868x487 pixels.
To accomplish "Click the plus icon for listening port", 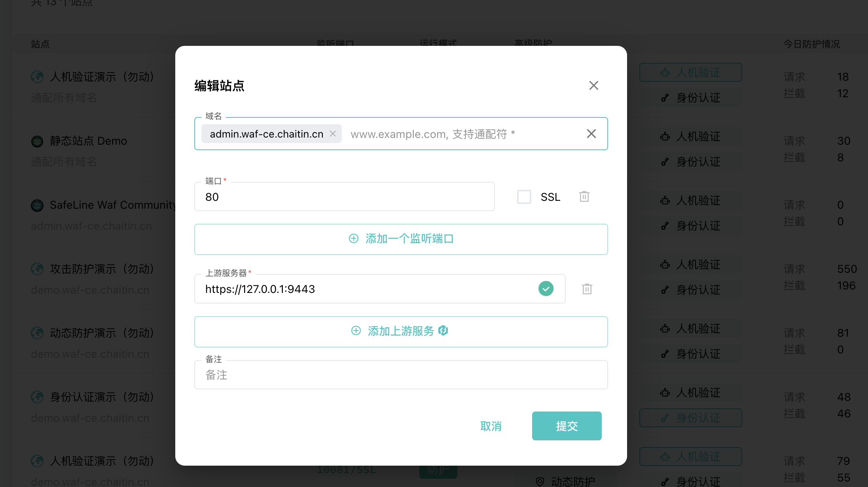I will (353, 238).
